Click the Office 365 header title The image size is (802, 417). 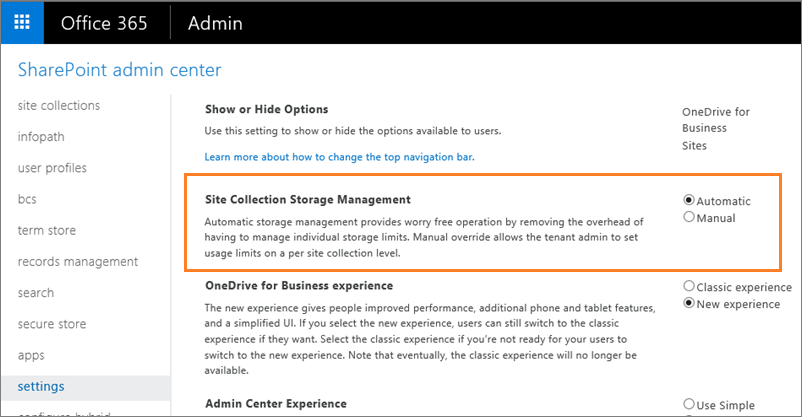(x=104, y=23)
